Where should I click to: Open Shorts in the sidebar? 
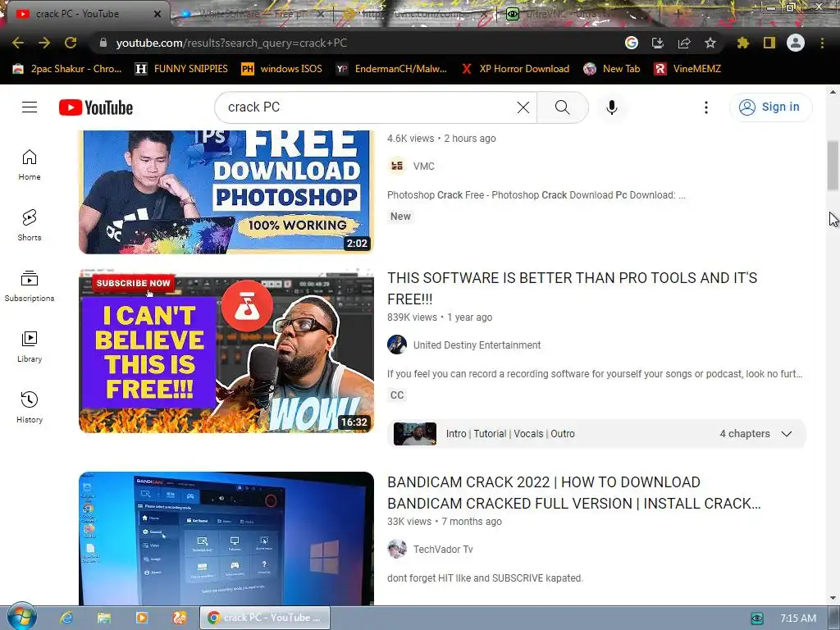[30, 225]
